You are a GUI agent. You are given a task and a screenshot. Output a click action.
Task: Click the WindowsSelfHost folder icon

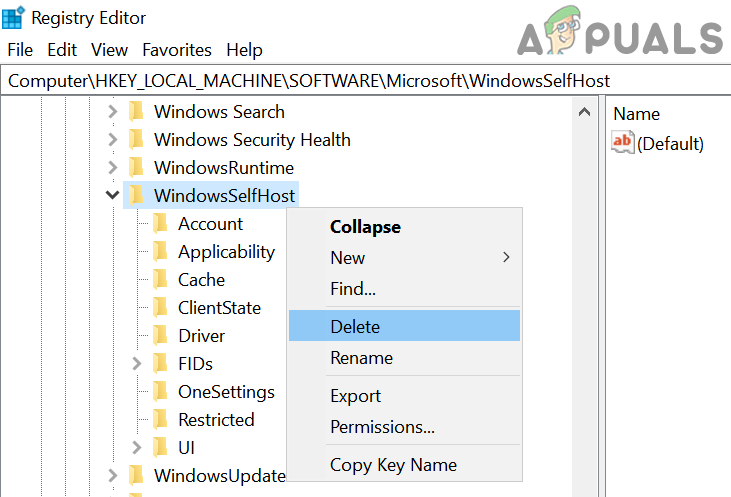(136, 196)
